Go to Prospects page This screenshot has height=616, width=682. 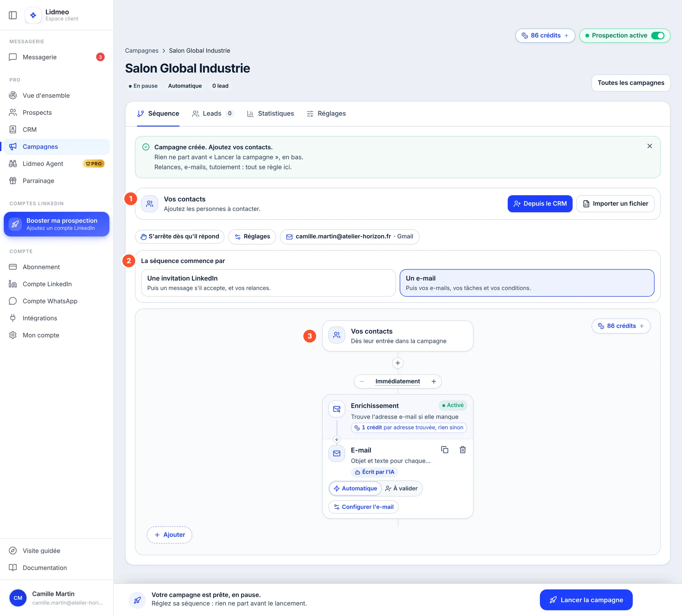click(57, 113)
